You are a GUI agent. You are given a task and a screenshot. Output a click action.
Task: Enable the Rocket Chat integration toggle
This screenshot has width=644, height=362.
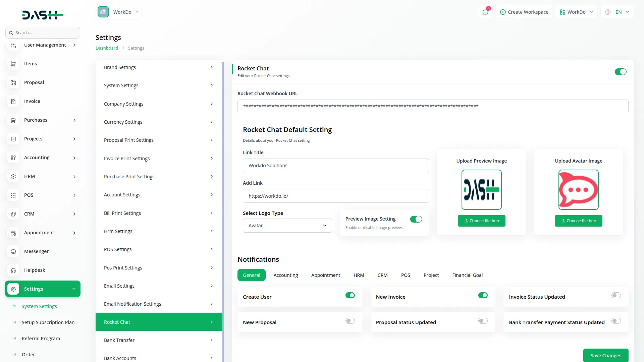[x=621, y=72]
